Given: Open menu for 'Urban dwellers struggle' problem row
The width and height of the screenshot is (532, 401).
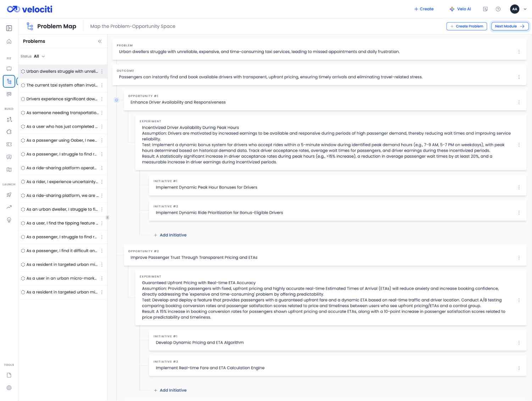Looking at the screenshot, I should pos(102,71).
